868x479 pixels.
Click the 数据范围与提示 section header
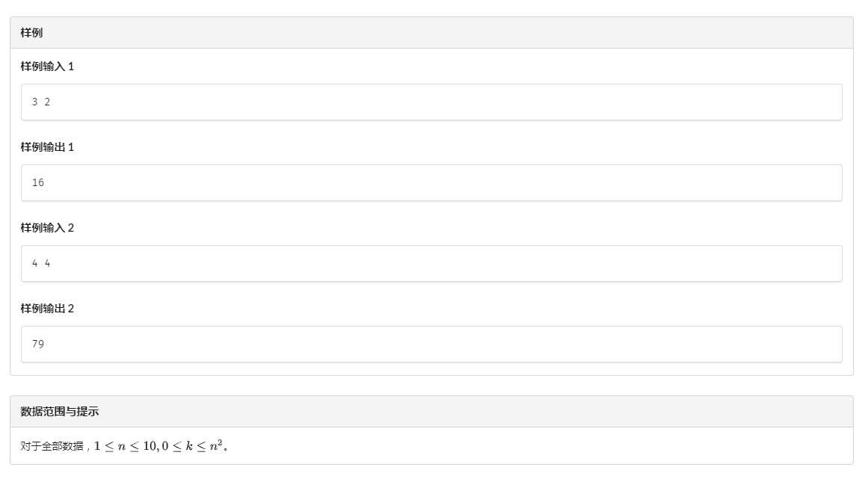click(59, 412)
